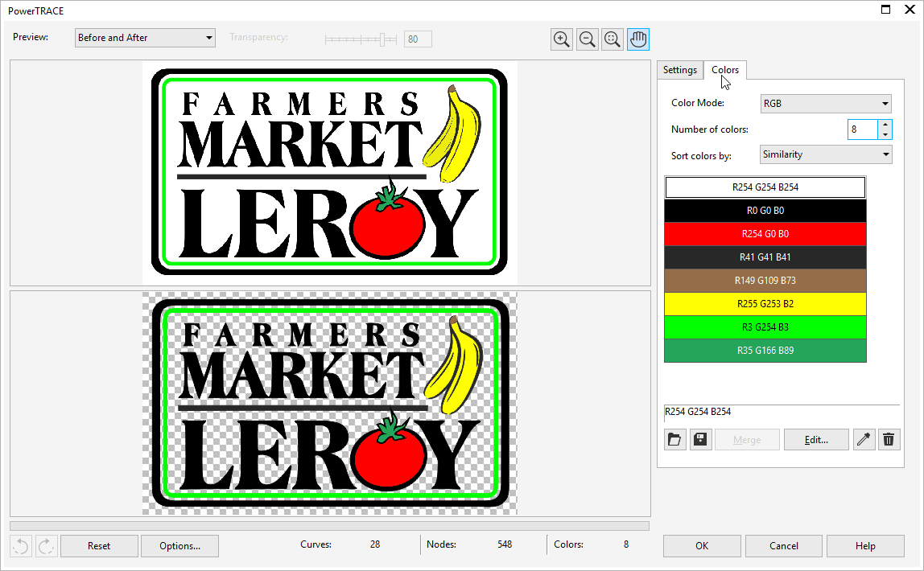Select the red R254 G0 B0 swatch
The width and height of the screenshot is (924, 571).
pyautogui.click(x=765, y=233)
